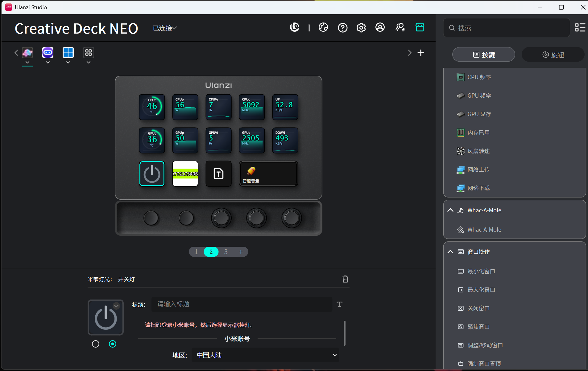The image size is (588, 371).
Task: Click the yellow-striped number key on the deck
Action: pyautogui.click(x=185, y=173)
